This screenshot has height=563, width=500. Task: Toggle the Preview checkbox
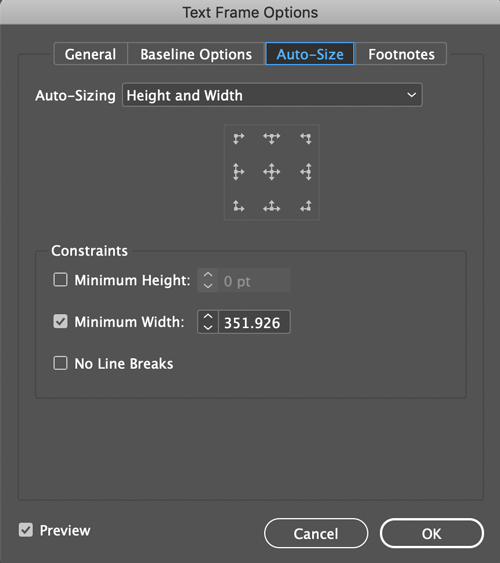tap(26, 530)
